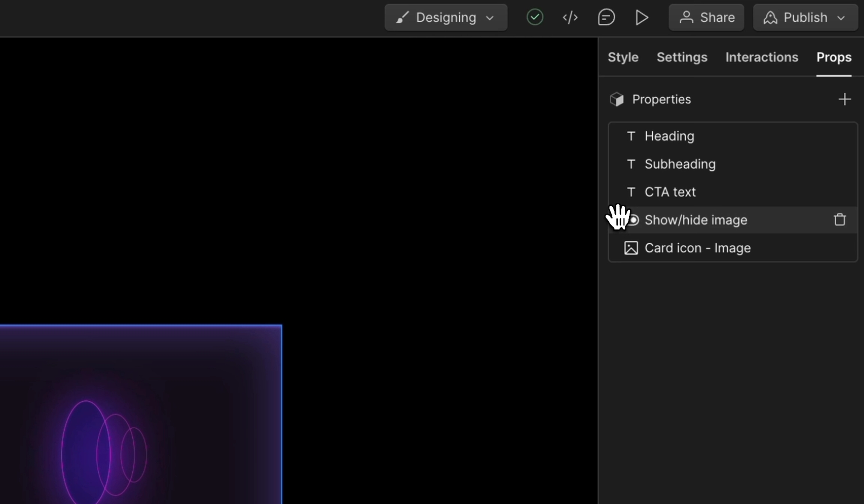Click the text type icon beside Heading
The width and height of the screenshot is (864, 504).
pyautogui.click(x=631, y=136)
